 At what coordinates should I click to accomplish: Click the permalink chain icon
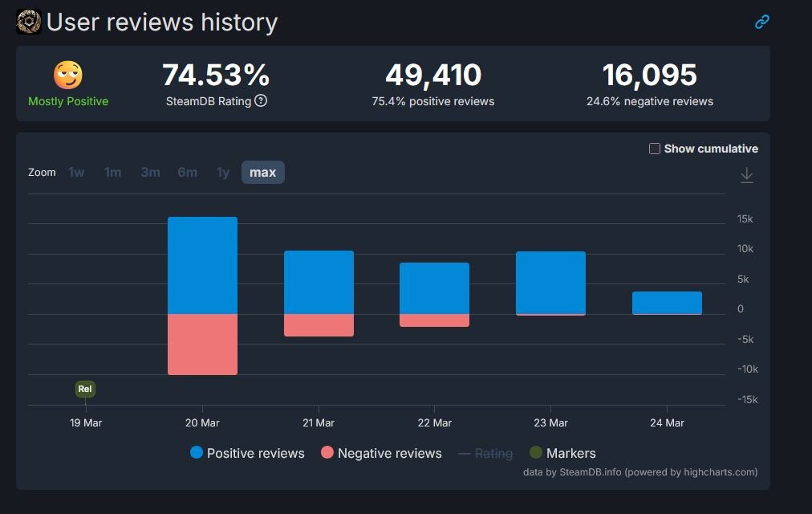point(761,22)
